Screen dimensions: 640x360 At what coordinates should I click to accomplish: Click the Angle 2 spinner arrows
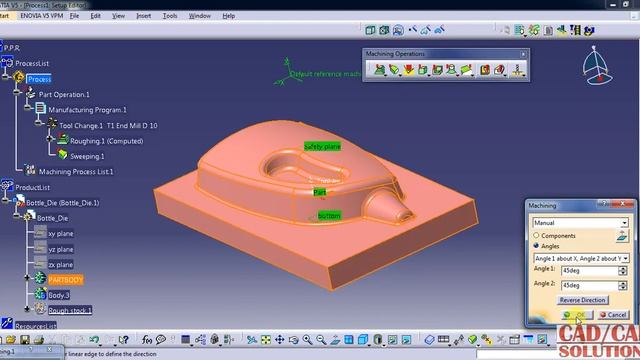[x=622, y=285]
